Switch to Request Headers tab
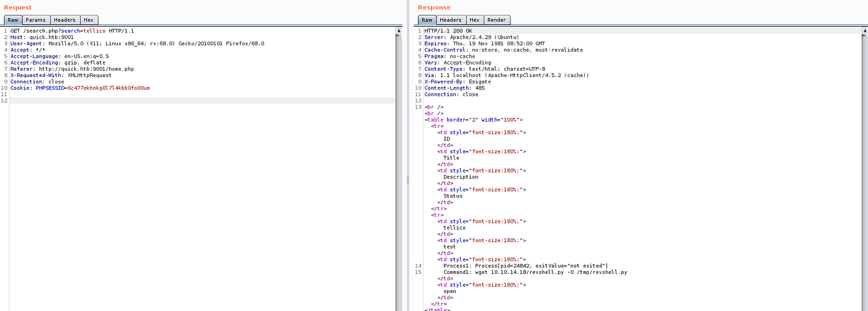Screen dimensions: 868x311 [64, 20]
